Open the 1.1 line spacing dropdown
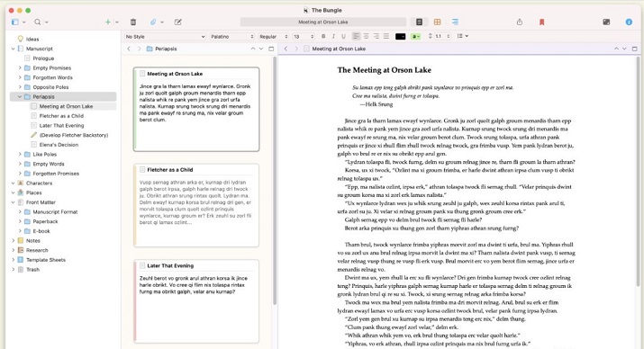Viewport: 644px width, 349px height. click(x=439, y=36)
